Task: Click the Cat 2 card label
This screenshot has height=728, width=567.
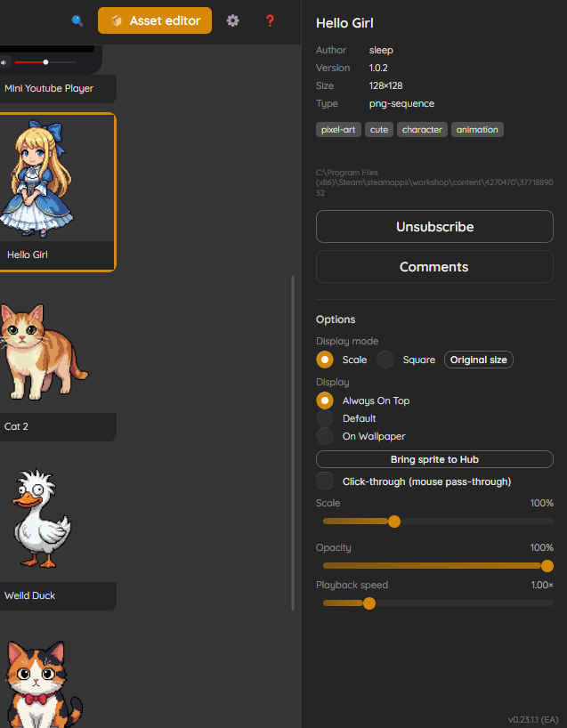Action: coord(16,426)
